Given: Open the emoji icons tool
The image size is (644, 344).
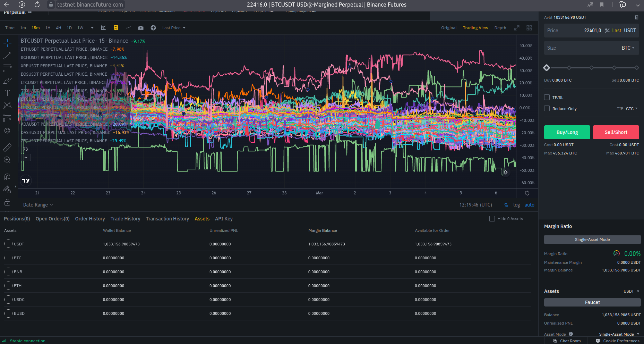Looking at the screenshot, I should pos(7,131).
